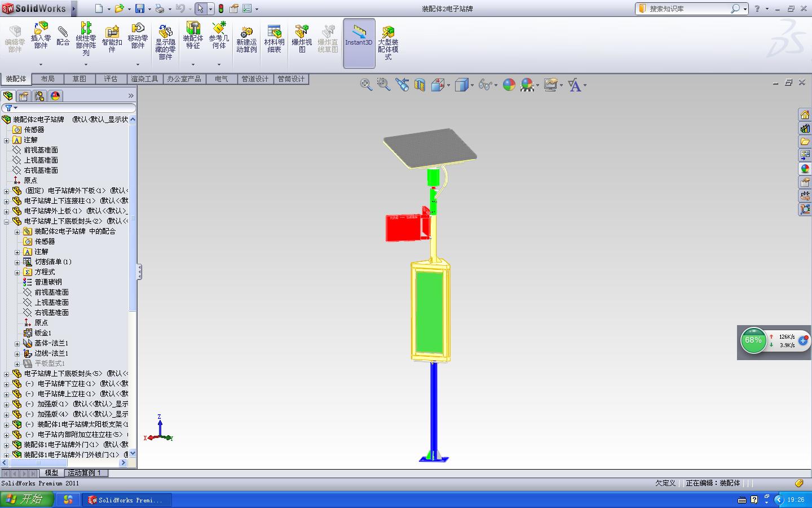Activate the Move Component (移动零部件) tool
Image resolution: width=812 pixels, height=508 pixels.
click(138, 35)
